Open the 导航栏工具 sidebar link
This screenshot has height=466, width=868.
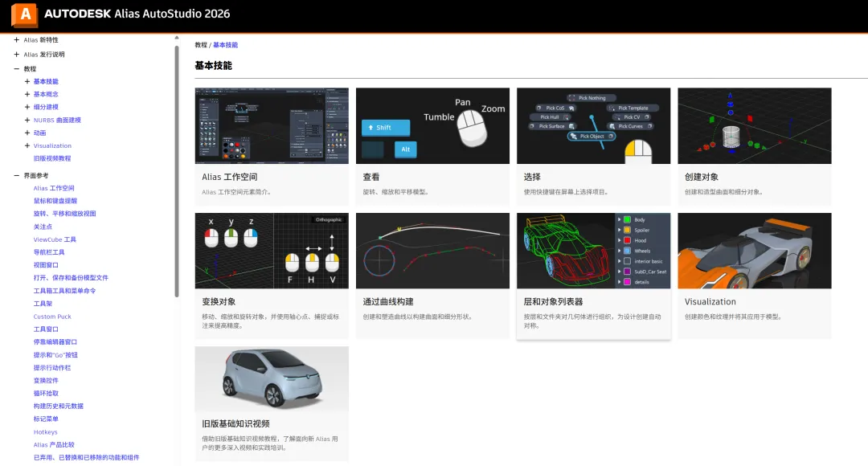49,252
